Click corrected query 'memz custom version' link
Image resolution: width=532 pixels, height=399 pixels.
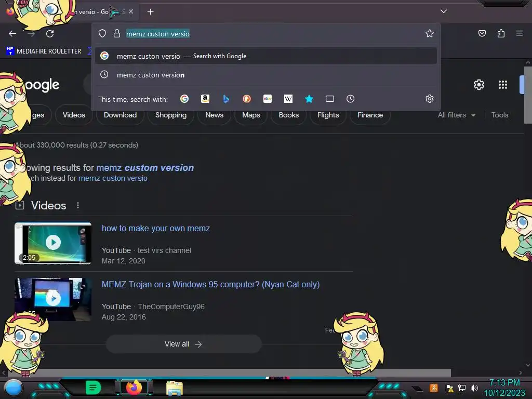[x=145, y=168]
